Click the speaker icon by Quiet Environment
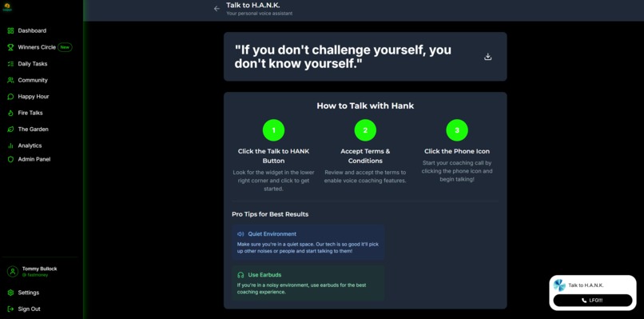The width and height of the screenshot is (644, 319). pyautogui.click(x=241, y=234)
